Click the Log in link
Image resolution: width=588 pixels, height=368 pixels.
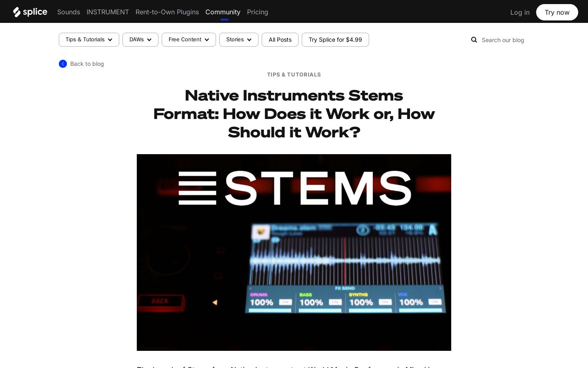point(520,12)
